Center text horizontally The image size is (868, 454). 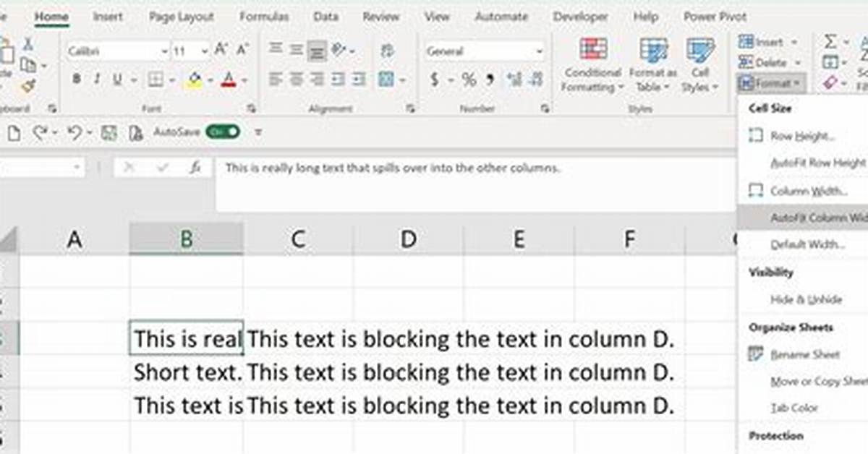(x=296, y=80)
